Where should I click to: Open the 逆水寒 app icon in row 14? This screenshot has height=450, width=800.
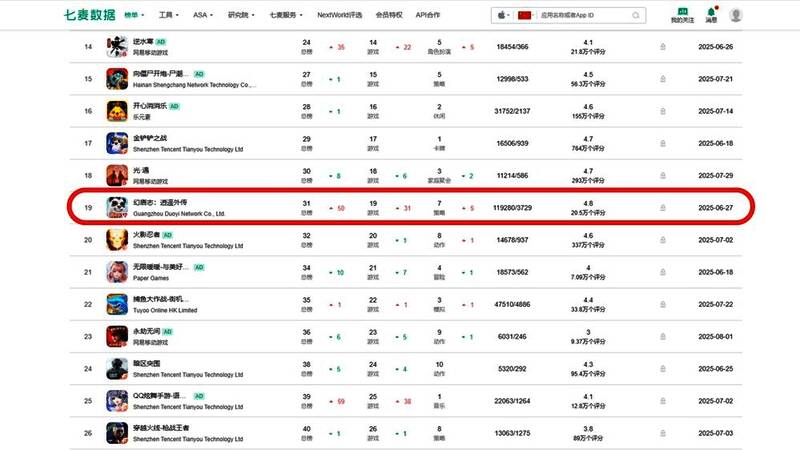(117, 47)
